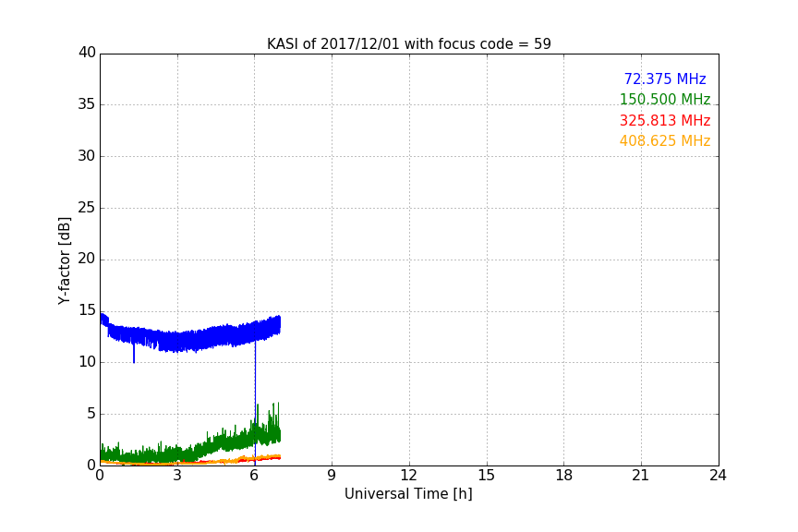Image resolution: width=798 pixels, height=532 pixels.
Task: Select the blue 72.375 MHz legend label
Action: pos(665,79)
